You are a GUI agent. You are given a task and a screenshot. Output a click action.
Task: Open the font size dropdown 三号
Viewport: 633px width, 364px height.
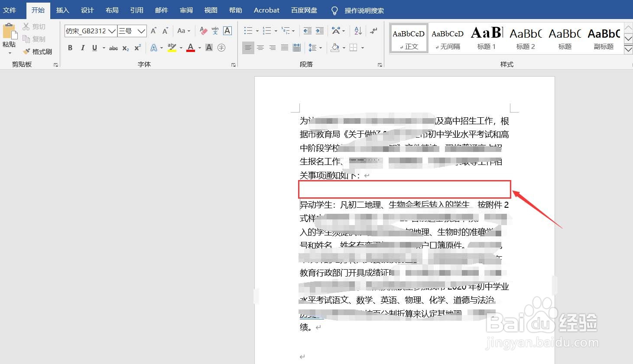pos(141,31)
